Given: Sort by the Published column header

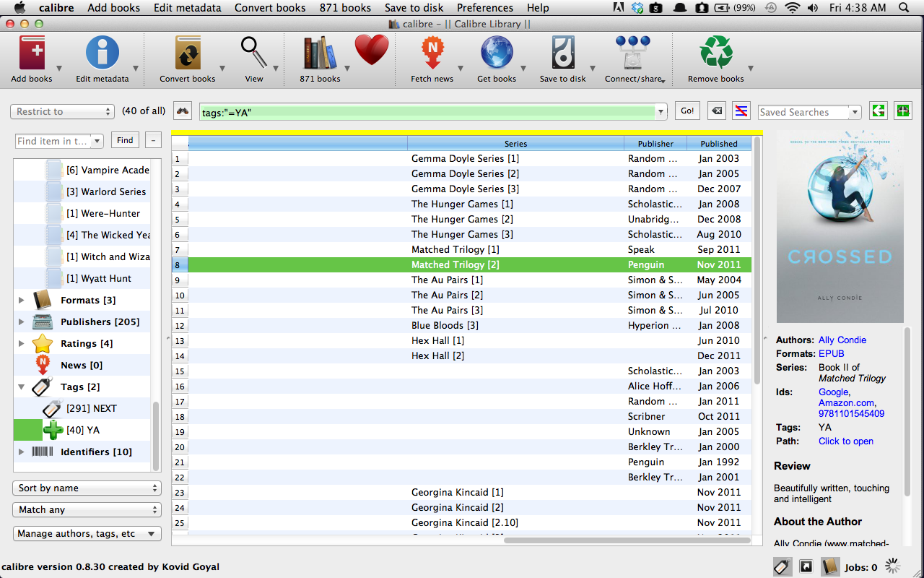Looking at the screenshot, I should pyautogui.click(x=719, y=143).
